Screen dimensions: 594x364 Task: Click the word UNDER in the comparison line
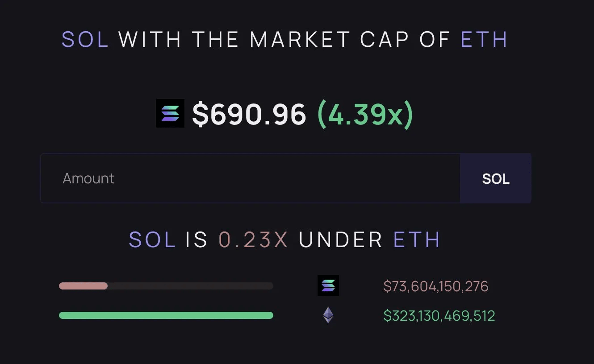341,240
